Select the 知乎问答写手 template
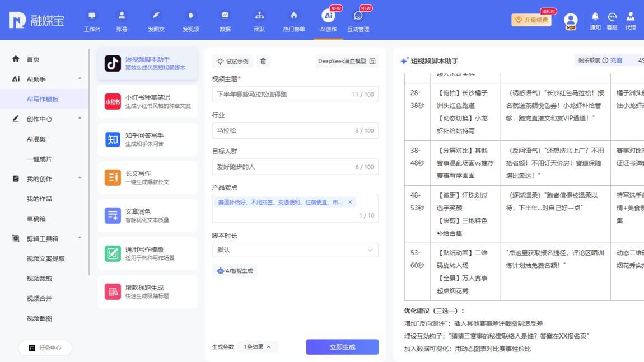The height and width of the screenshot is (362, 644). click(x=147, y=139)
